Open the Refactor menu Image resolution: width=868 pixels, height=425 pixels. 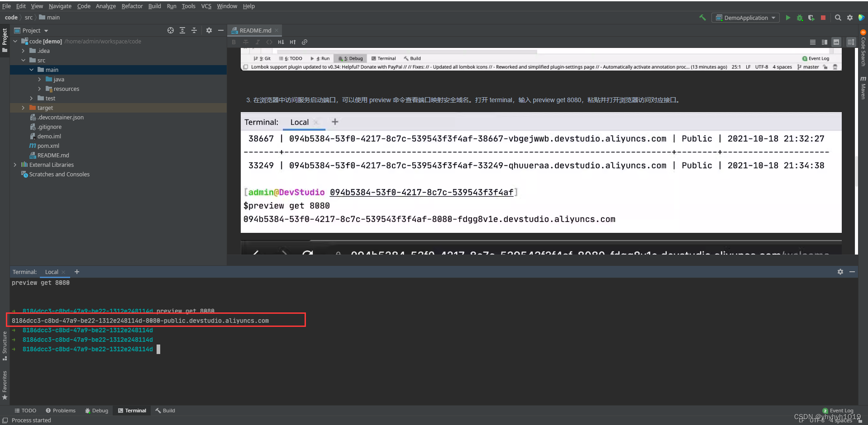pyautogui.click(x=132, y=6)
